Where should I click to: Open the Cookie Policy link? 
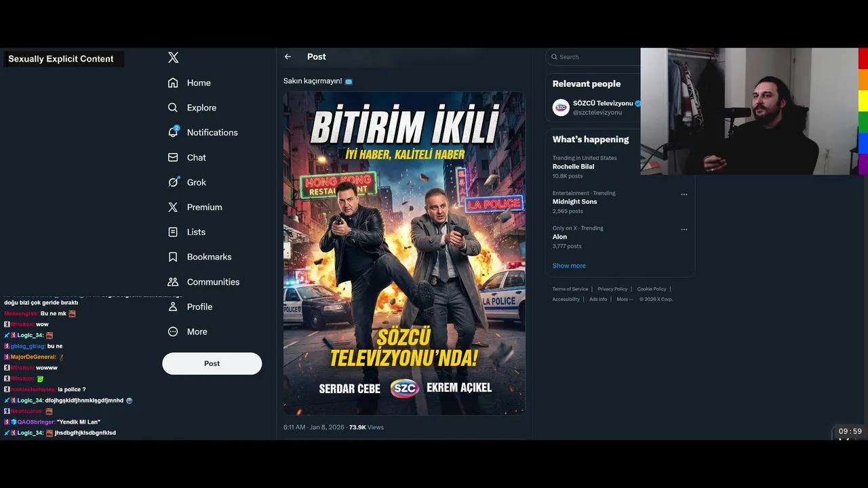click(x=652, y=289)
